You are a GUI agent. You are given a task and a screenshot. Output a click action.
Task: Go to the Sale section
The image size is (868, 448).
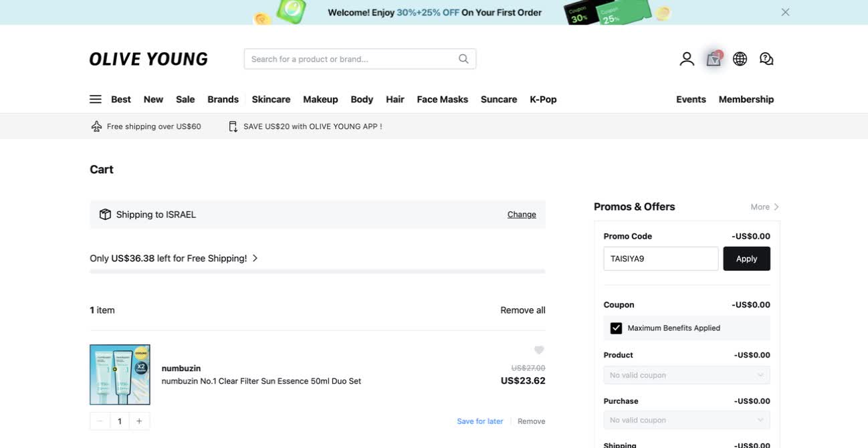185,99
